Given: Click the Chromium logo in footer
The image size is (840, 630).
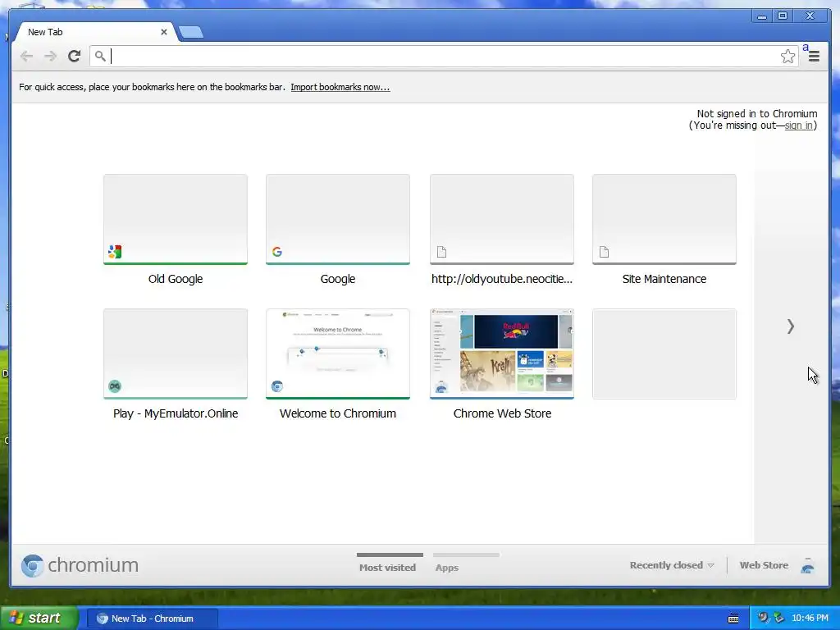Looking at the screenshot, I should 80,566.
